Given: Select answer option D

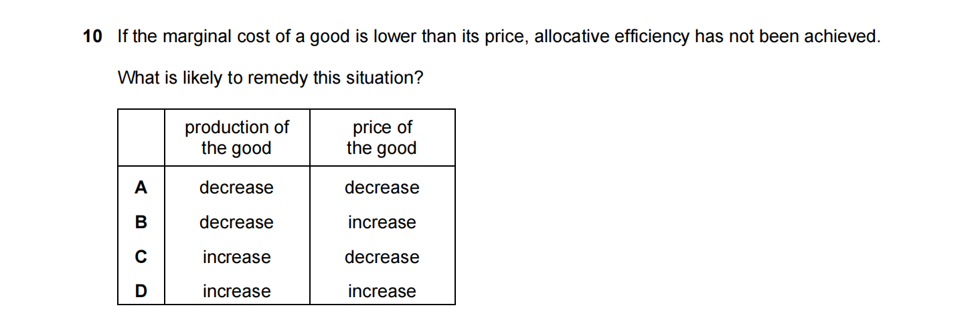Looking at the screenshot, I should [141, 291].
